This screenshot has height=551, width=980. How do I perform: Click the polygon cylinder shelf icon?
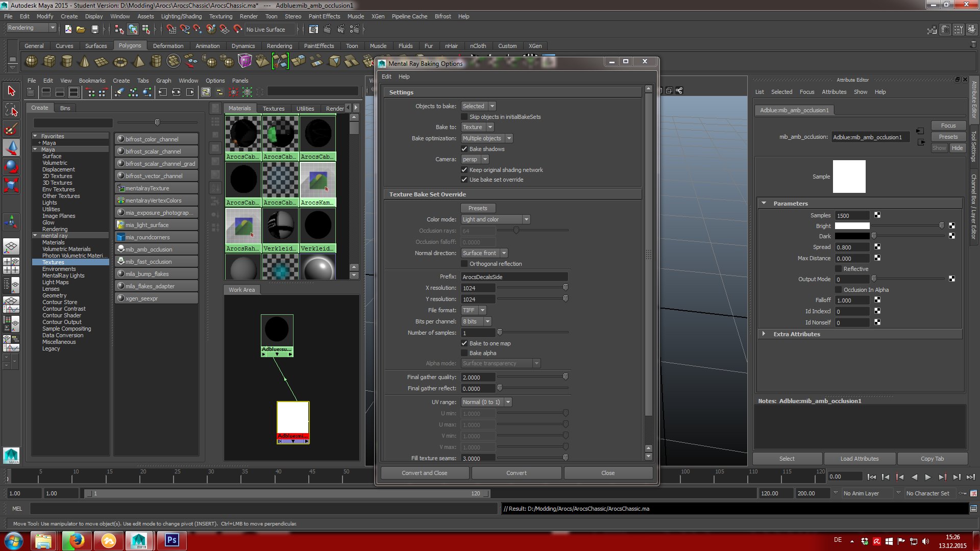[67, 62]
